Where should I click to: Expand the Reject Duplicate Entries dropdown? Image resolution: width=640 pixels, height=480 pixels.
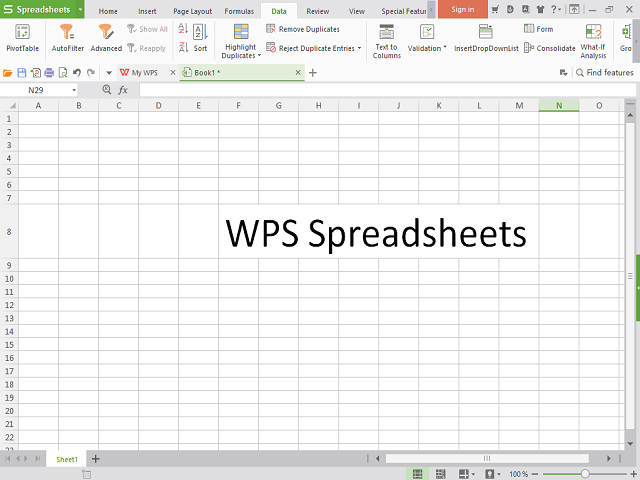tap(359, 48)
